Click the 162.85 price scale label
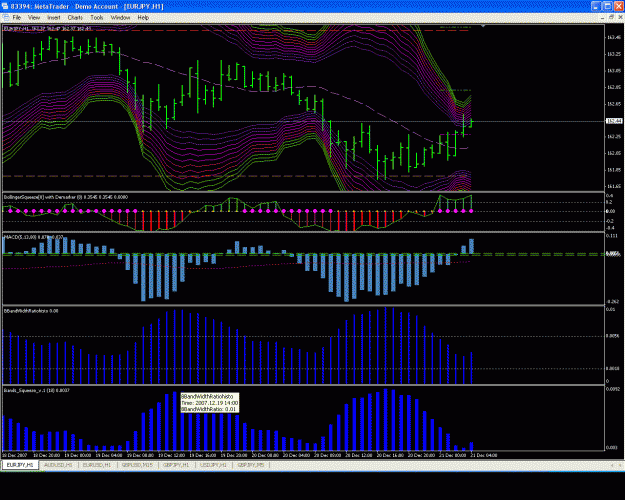Viewport: 625px width, 500px height. [614, 87]
